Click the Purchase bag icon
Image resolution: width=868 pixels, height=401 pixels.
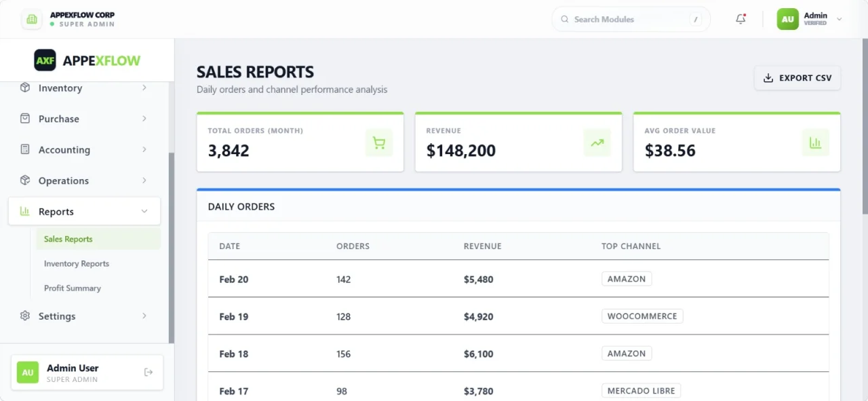(25, 118)
